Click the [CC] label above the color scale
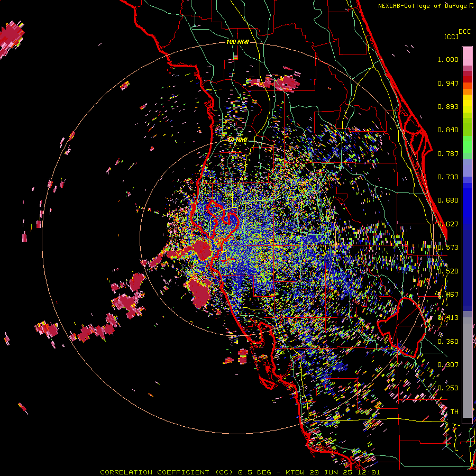This screenshot has height=476, width=476. (451, 36)
